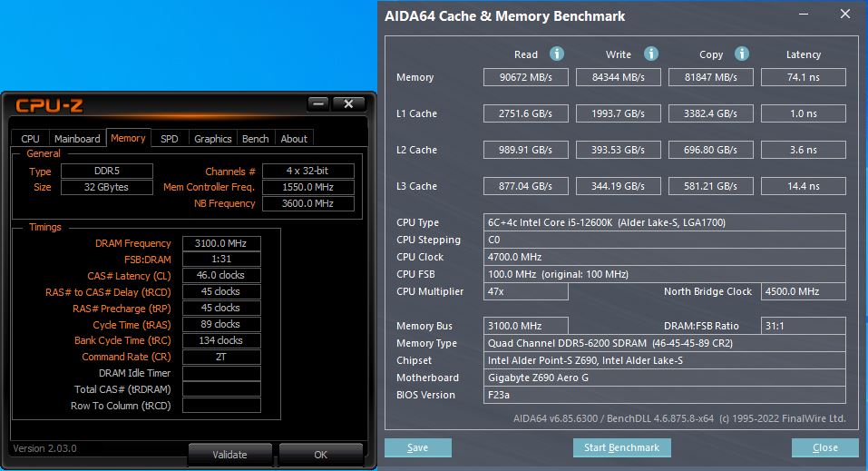Click the OK button in CPU-Z
868x471 pixels.
320,455
